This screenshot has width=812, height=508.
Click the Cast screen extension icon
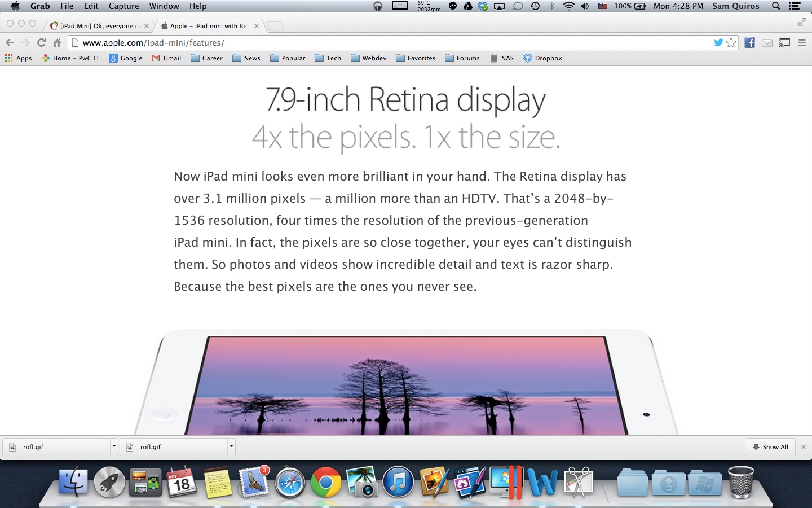[x=784, y=42]
